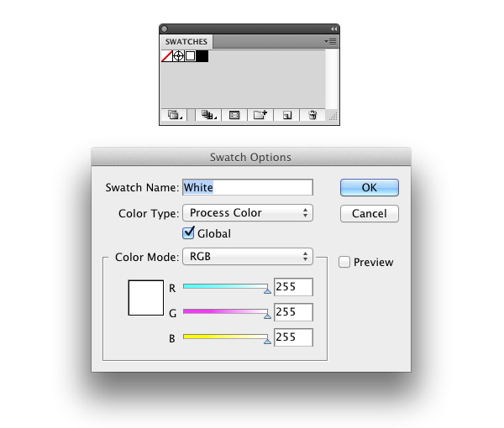
Task: Click the SWATCHES panel tab
Action: (186, 42)
